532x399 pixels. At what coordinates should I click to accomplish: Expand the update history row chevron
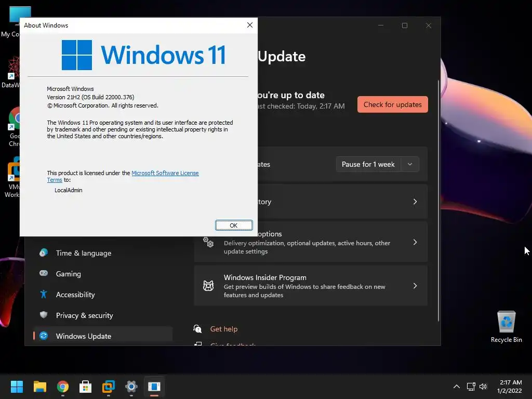[x=415, y=202]
